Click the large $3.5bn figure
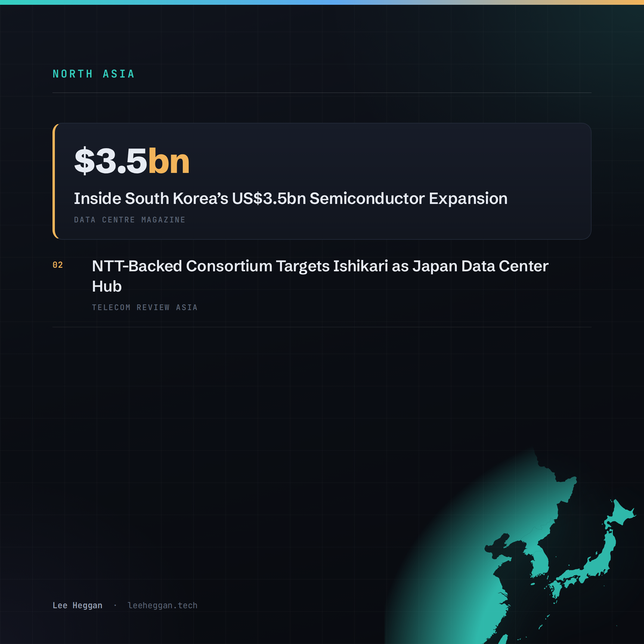 pos(131,161)
